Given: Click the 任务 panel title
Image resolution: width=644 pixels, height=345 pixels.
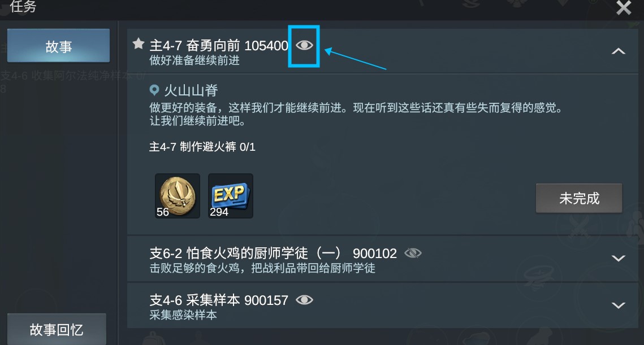Looking at the screenshot, I should click(23, 6).
